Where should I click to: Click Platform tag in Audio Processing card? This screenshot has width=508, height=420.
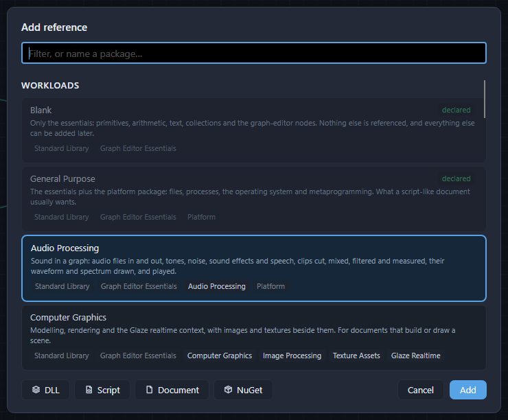pos(271,286)
